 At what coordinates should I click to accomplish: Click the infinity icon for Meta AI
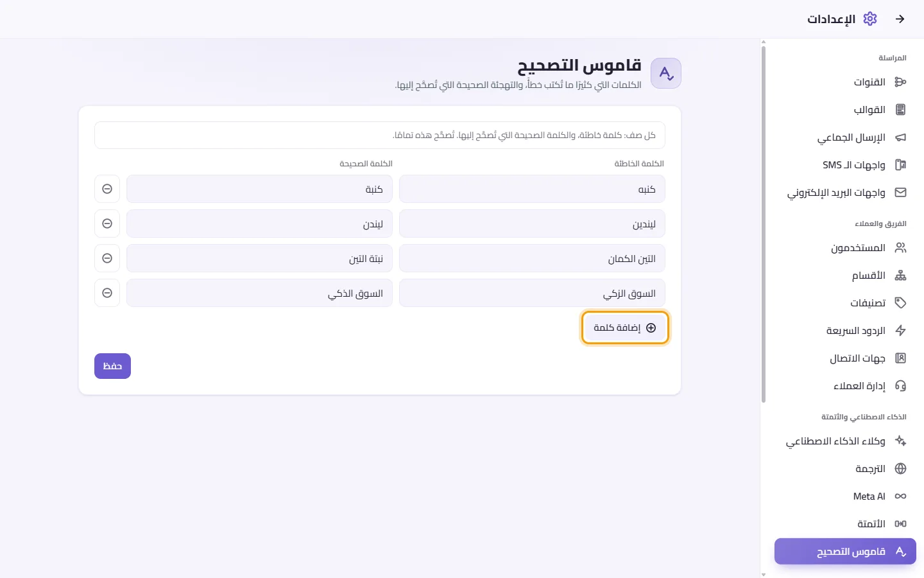click(900, 496)
